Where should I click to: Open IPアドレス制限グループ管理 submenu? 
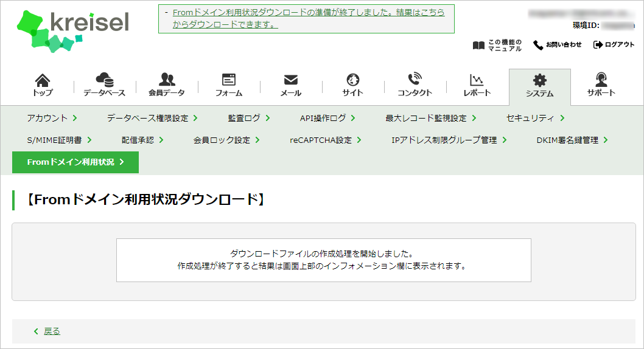tap(449, 140)
